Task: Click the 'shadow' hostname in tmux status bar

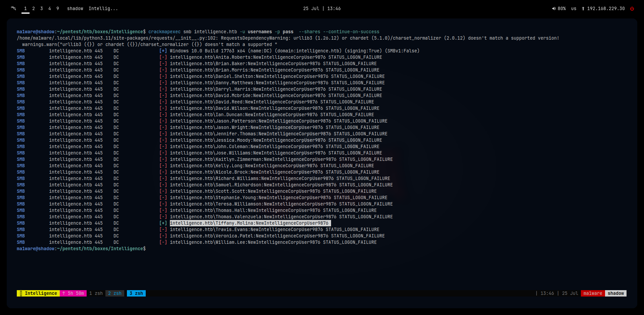Action: pyautogui.click(x=616, y=294)
